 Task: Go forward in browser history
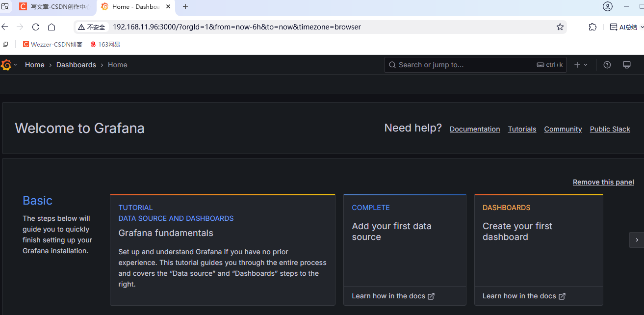point(20,27)
